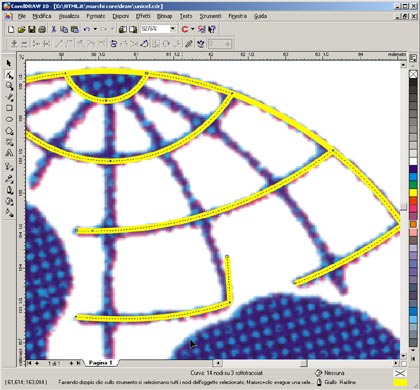The width and height of the screenshot is (420, 390).
Task: Click the Cut scissors icon
Action: [x=53, y=29]
